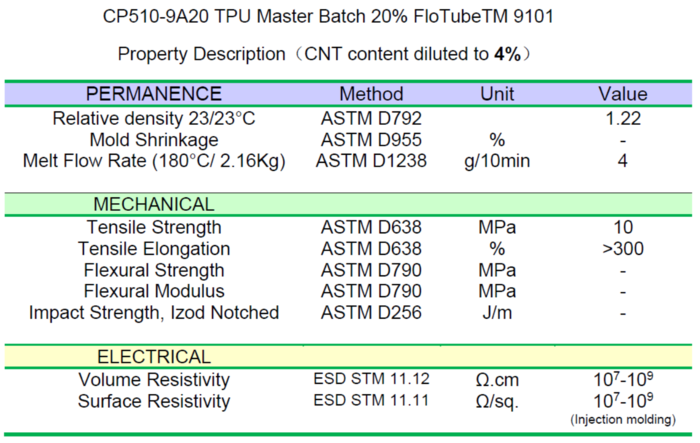This screenshot has width=700, height=443.
Task: Select the Flexural Modulus row label
Action: 154,291
